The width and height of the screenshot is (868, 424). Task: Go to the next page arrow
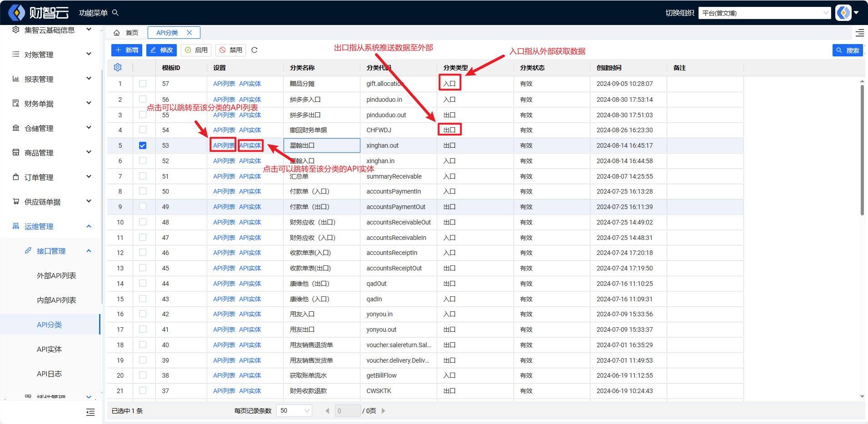[x=384, y=411]
